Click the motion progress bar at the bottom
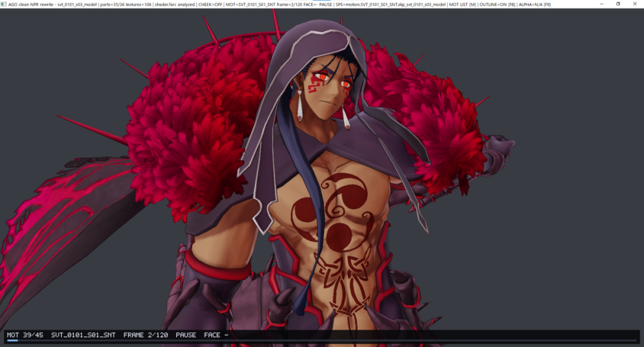Viewport: 644px width, 347px height. [322, 341]
